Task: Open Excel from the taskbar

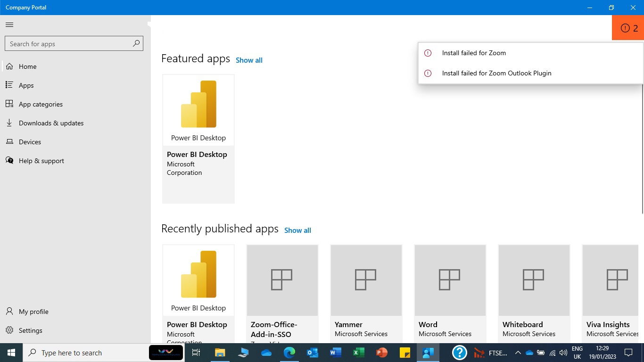Action: 359,353
